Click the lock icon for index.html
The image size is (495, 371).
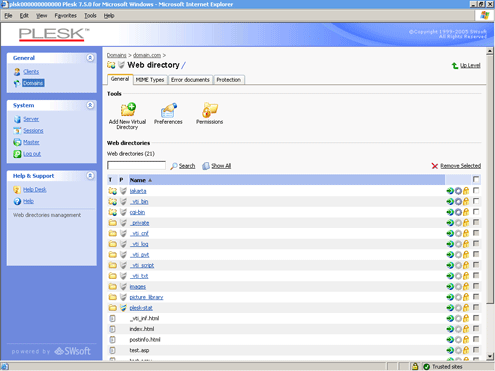point(466,329)
